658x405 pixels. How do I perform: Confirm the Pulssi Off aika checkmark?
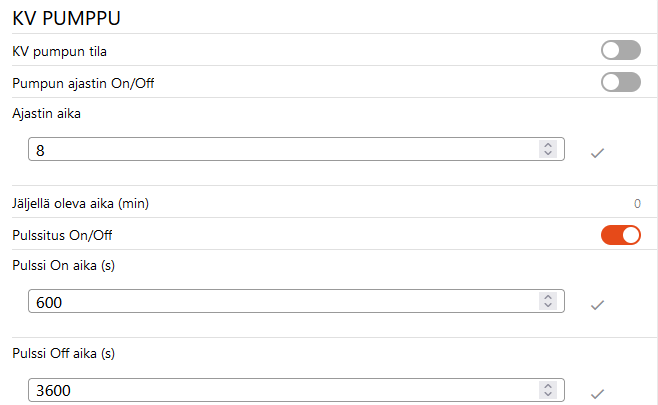pyautogui.click(x=598, y=393)
